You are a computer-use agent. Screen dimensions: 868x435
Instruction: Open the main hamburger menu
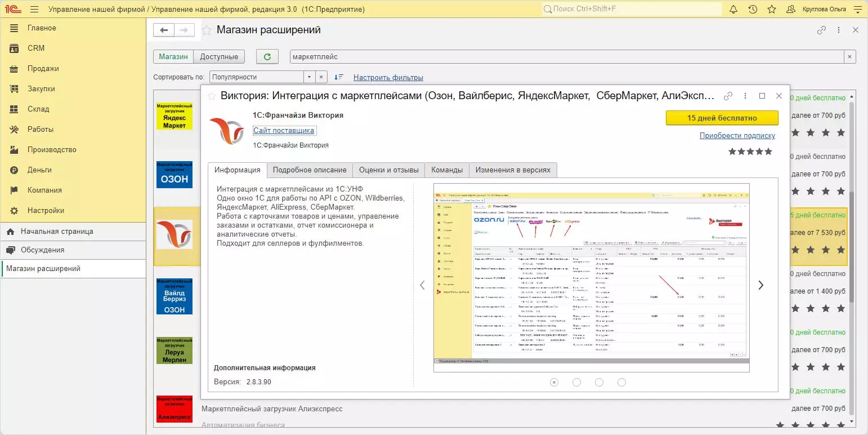(34, 10)
